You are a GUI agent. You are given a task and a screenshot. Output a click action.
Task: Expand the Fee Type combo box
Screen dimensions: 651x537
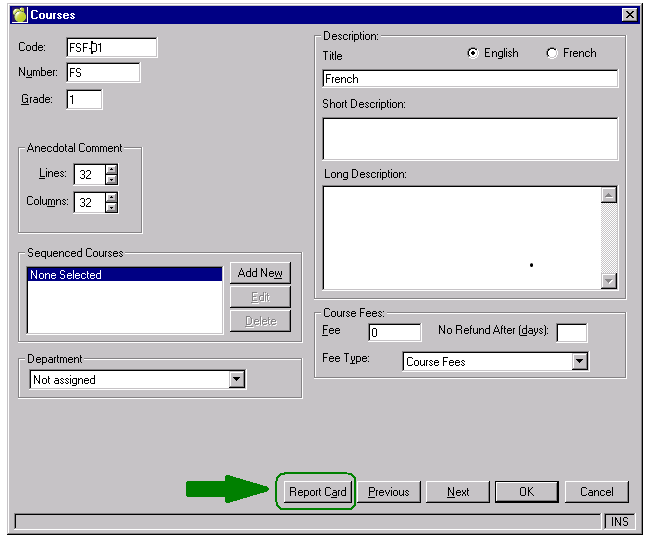(x=579, y=362)
